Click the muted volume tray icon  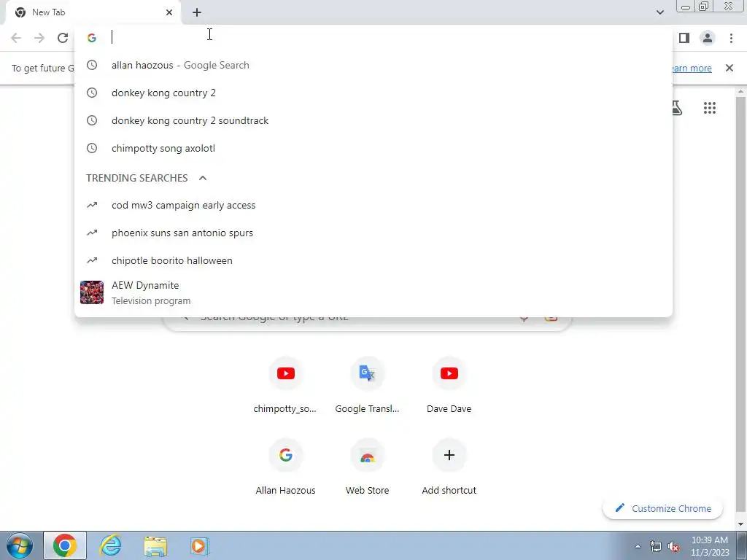click(x=673, y=547)
